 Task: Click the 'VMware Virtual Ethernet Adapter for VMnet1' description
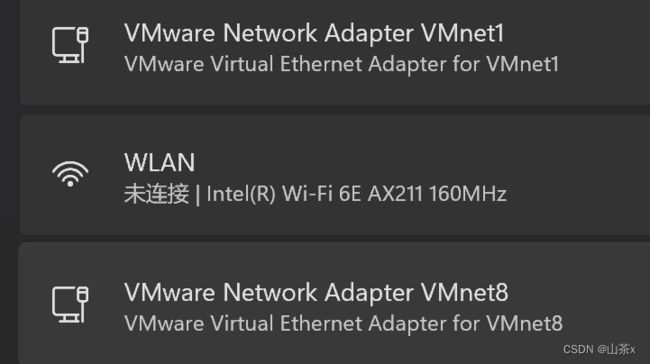(x=341, y=64)
